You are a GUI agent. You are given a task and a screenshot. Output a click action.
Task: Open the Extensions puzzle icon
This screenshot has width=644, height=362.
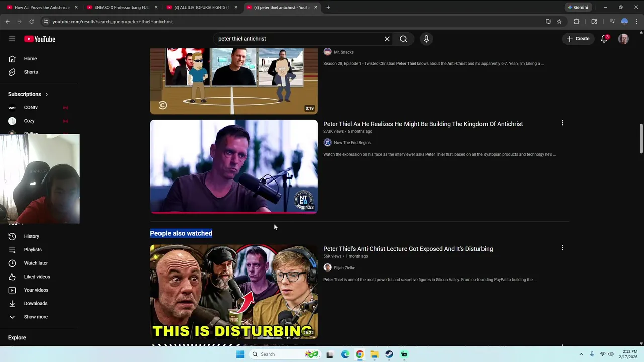[x=577, y=22]
